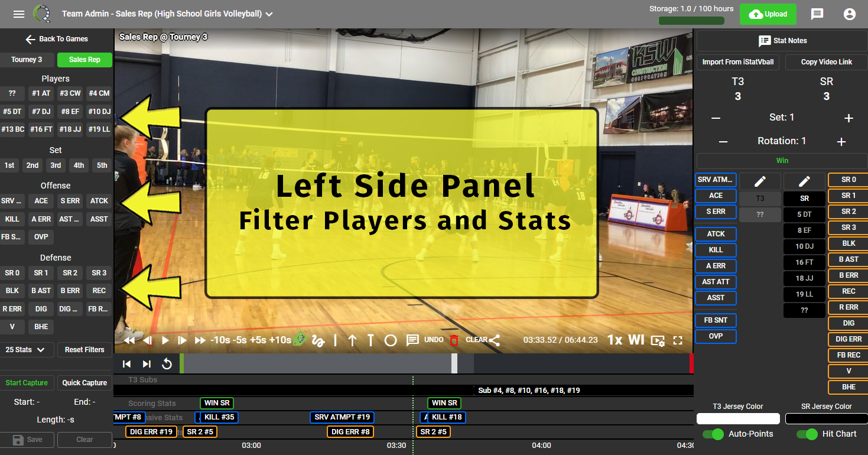Change the 1x playback speed
This screenshot has height=455, width=868.
point(615,340)
